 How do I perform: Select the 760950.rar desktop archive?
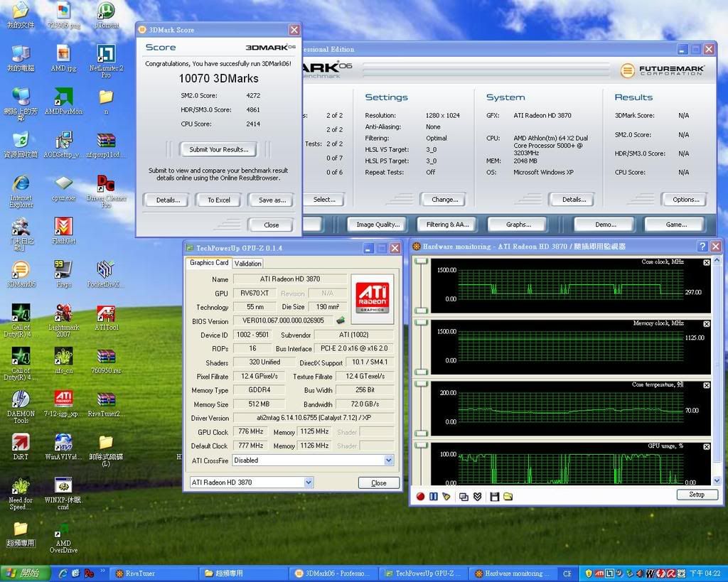tap(107, 360)
